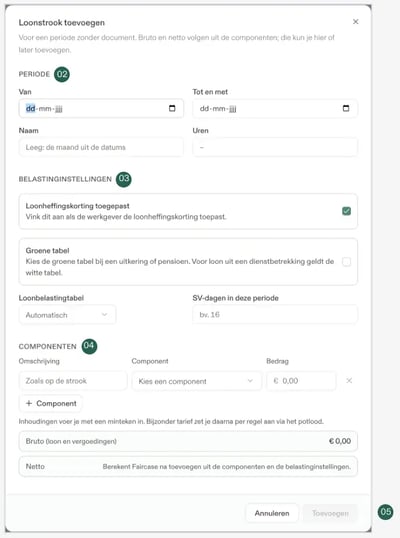Image resolution: width=400 pixels, height=538 pixels.
Task: Click the Bruto total '€ 0,00' value
Action: [x=340, y=441]
